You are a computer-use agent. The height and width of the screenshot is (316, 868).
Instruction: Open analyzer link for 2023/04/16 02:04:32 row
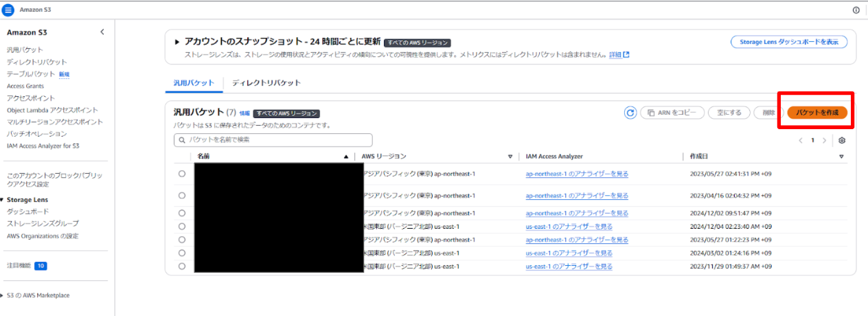point(577,196)
